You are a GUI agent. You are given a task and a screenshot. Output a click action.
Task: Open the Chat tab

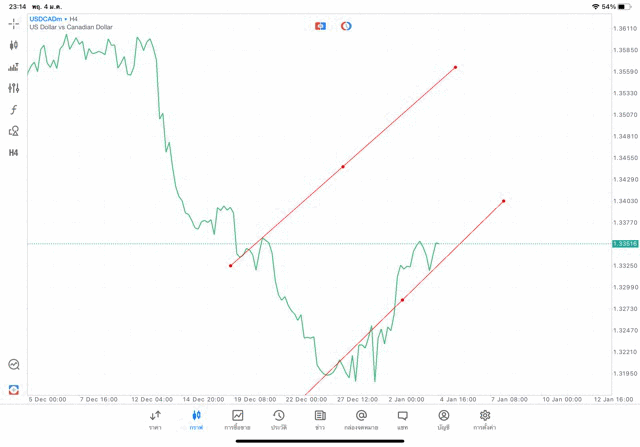(x=402, y=419)
